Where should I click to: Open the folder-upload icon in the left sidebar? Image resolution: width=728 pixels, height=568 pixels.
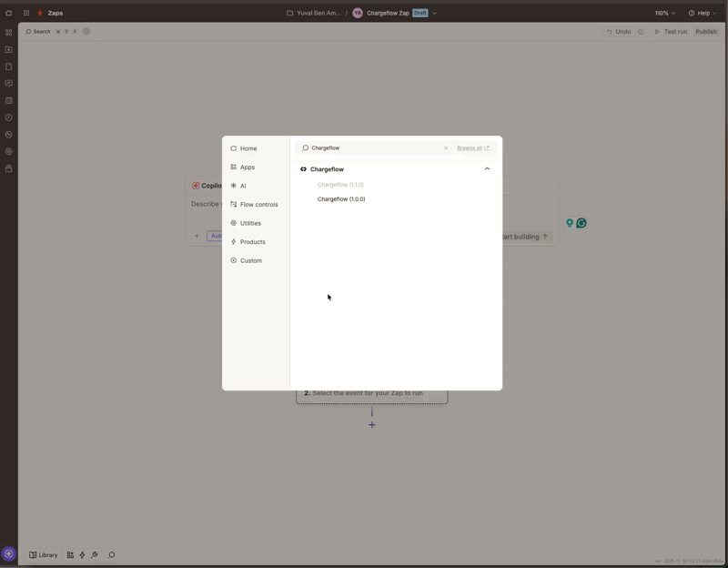(x=8, y=50)
